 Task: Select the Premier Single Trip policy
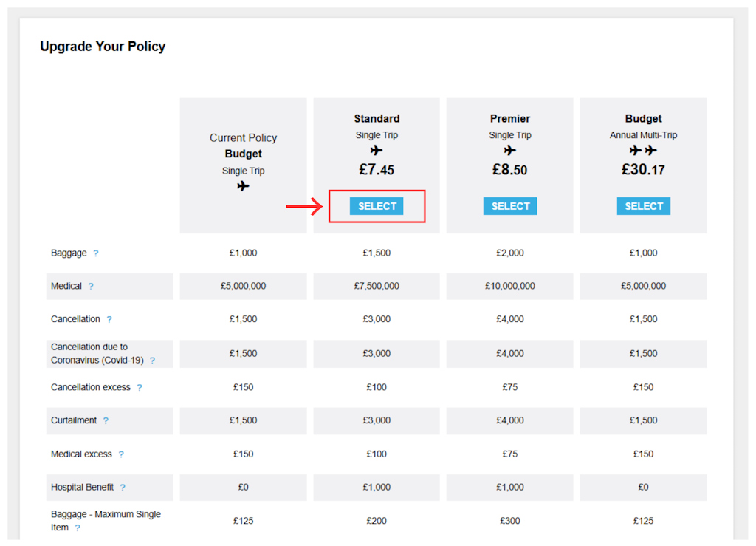coord(510,206)
